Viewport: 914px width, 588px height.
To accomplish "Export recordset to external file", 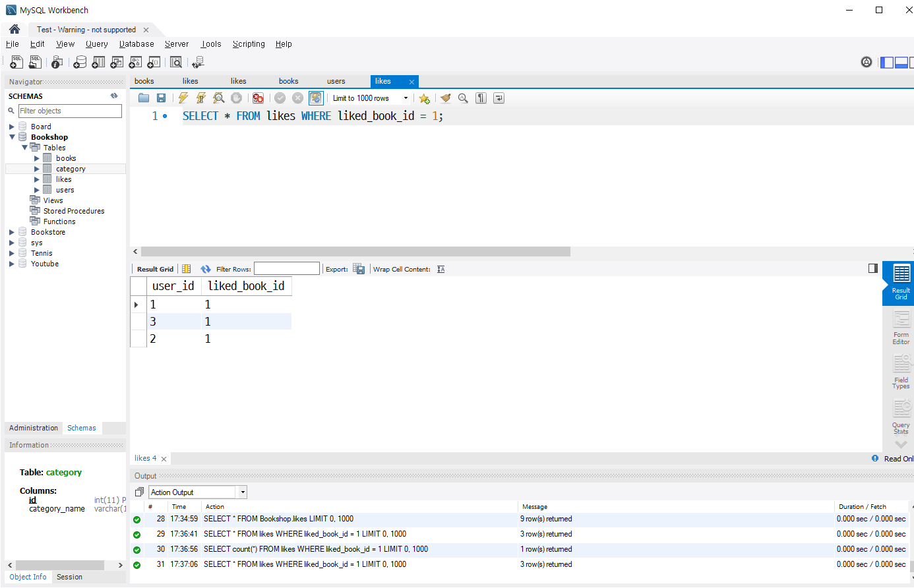I will [359, 269].
